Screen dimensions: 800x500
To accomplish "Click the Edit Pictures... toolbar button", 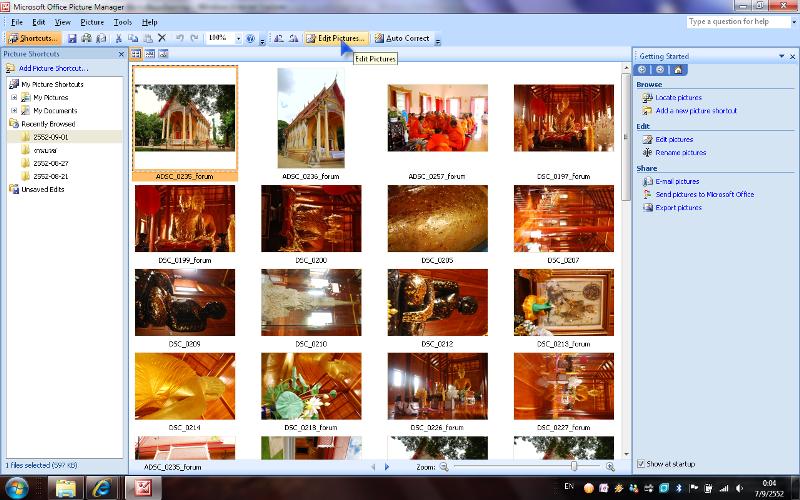I will 336,38.
